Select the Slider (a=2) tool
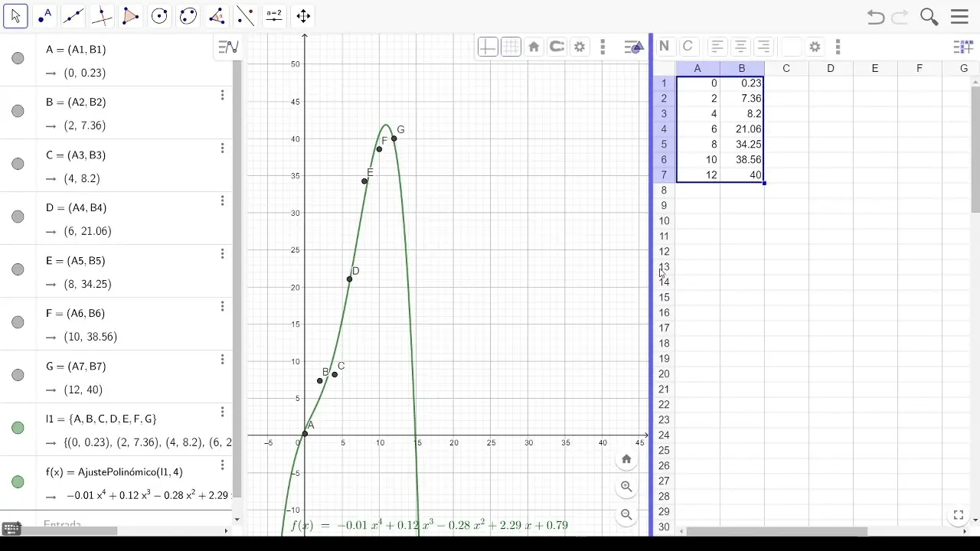 click(x=273, y=15)
